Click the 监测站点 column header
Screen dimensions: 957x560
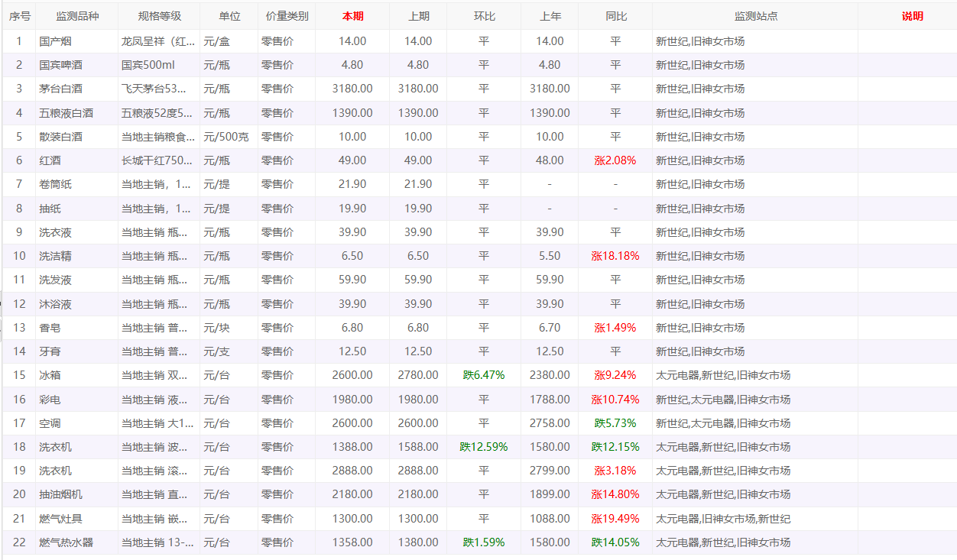[755, 16]
